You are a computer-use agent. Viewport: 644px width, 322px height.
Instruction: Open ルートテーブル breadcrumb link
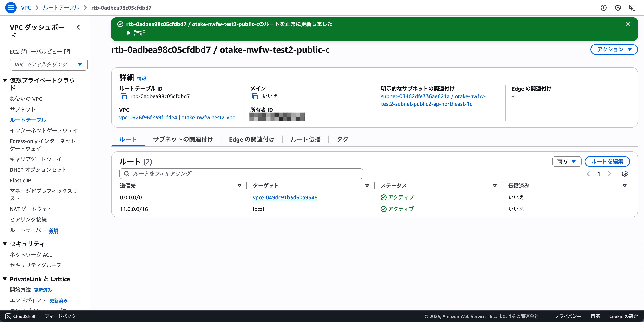click(x=61, y=8)
